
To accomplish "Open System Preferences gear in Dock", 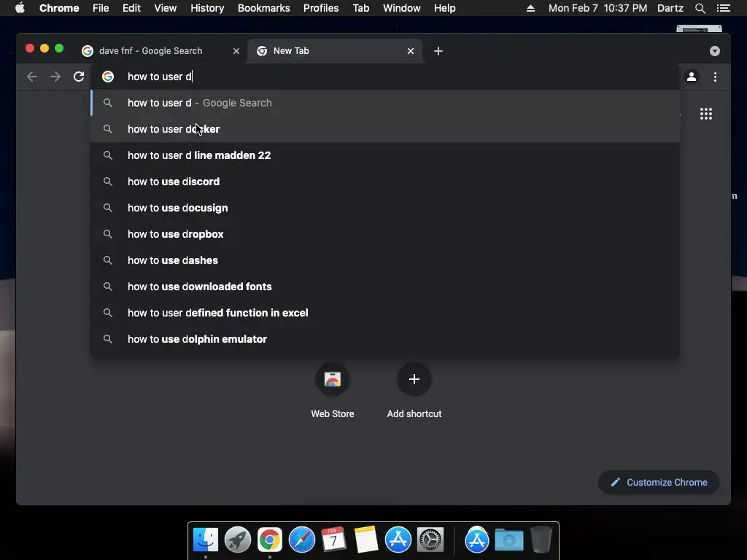I will click(430, 540).
